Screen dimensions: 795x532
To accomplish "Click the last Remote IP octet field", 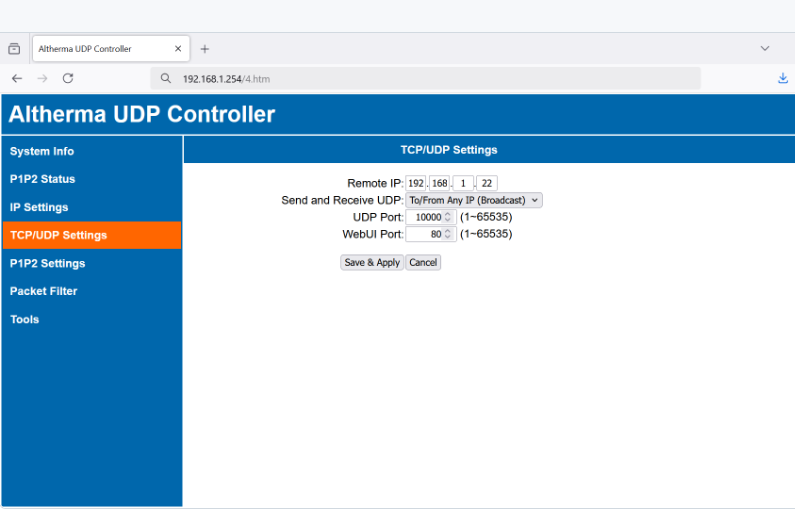I will click(487, 183).
